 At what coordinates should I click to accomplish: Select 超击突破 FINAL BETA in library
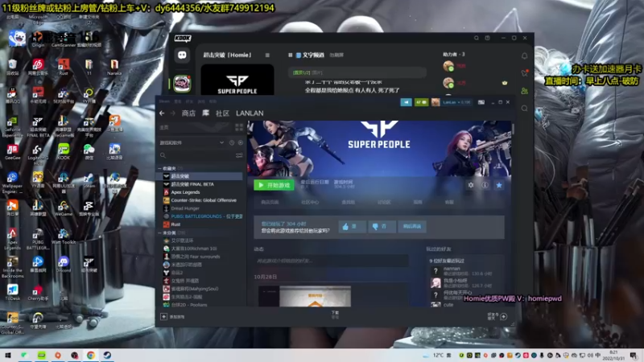pyautogui.click(x=192, y=184)
